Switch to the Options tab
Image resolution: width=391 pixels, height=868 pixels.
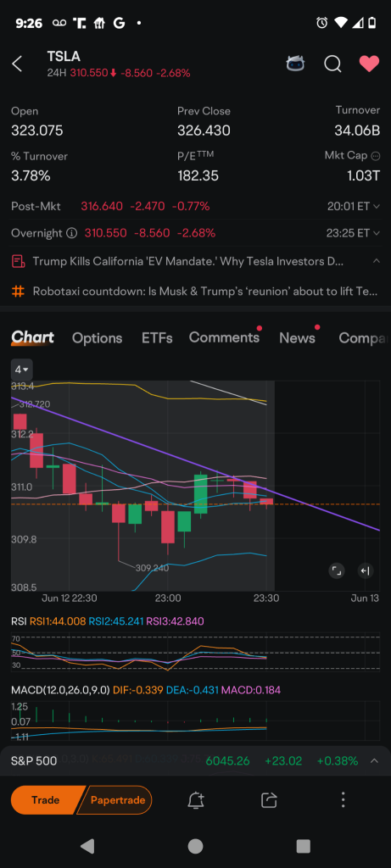tap(97, 337)
